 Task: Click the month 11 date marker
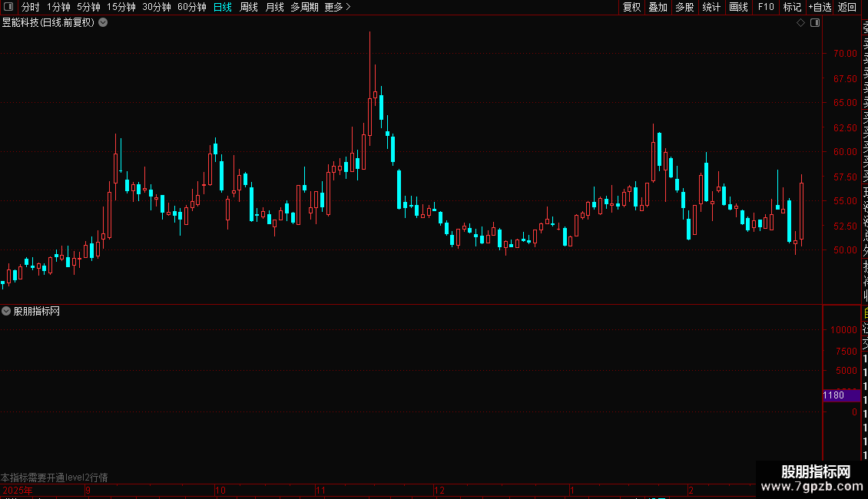[x=320, y=491]
